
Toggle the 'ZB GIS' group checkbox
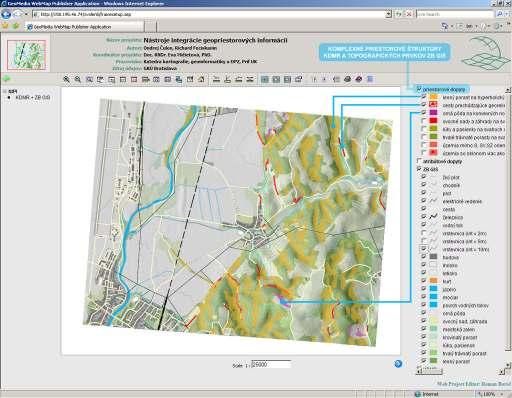pyautogui.click(x=419, y=169)
